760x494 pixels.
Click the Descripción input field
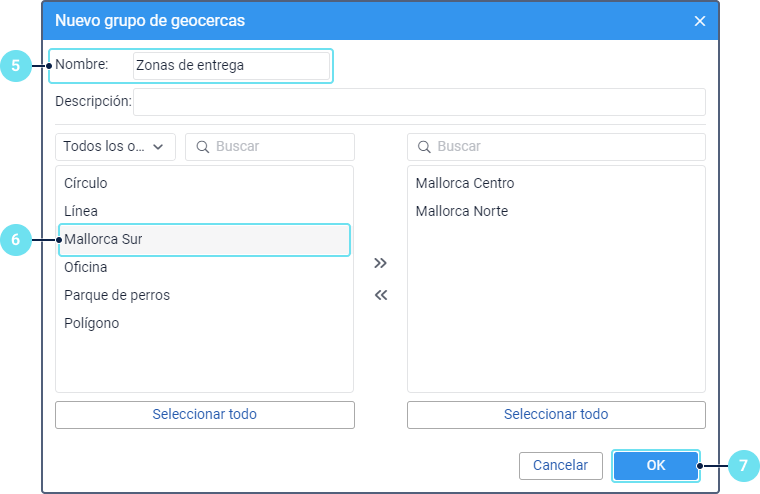pyautogui.click(x=419, y=102)
